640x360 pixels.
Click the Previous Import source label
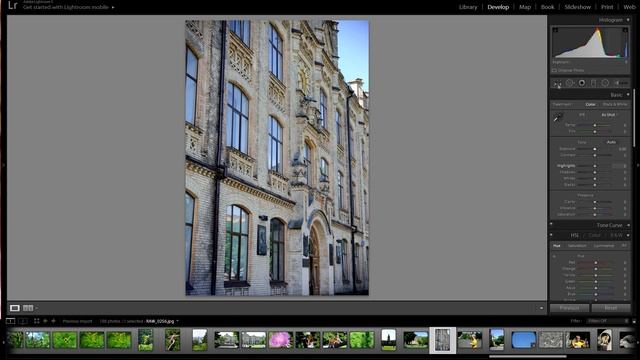[78, 321]
